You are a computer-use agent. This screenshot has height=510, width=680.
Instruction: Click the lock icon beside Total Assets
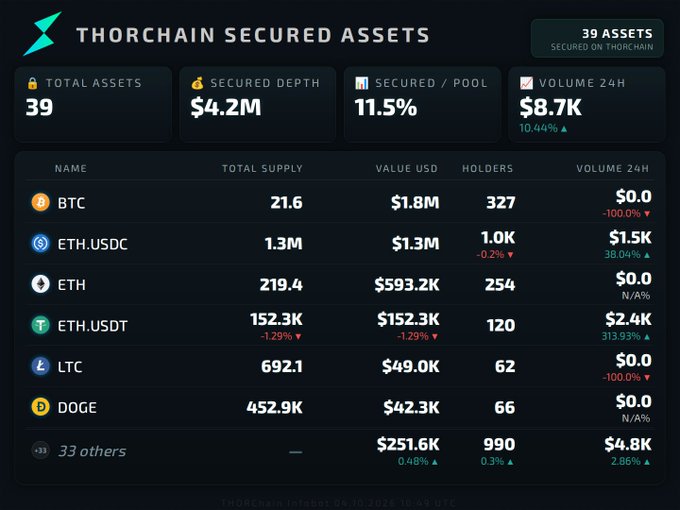(x=33, y=83)
